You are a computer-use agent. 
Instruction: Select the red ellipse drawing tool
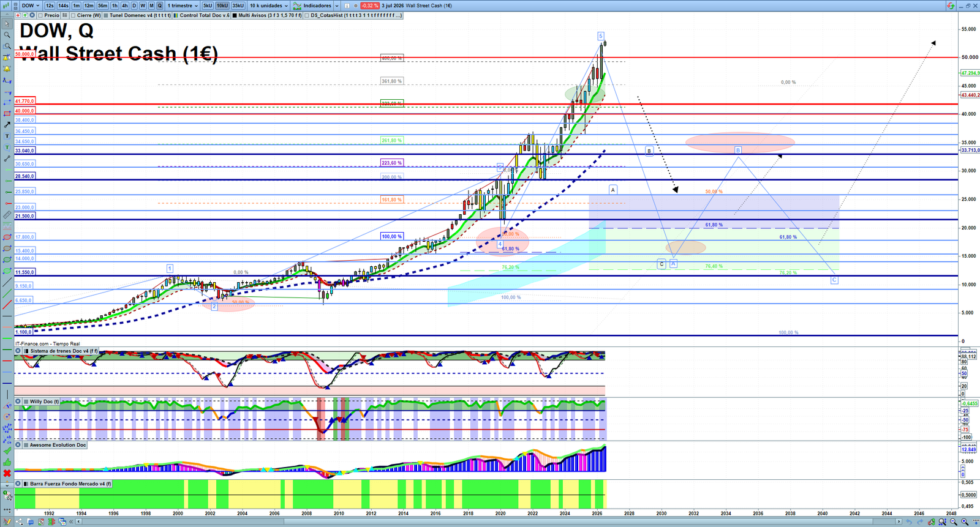[7, 237]
